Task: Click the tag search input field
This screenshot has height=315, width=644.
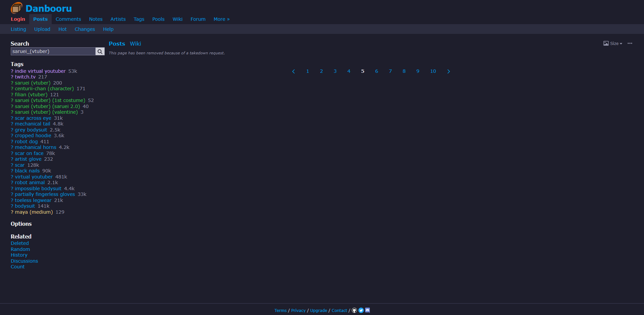Action: [x=53, y=51]
